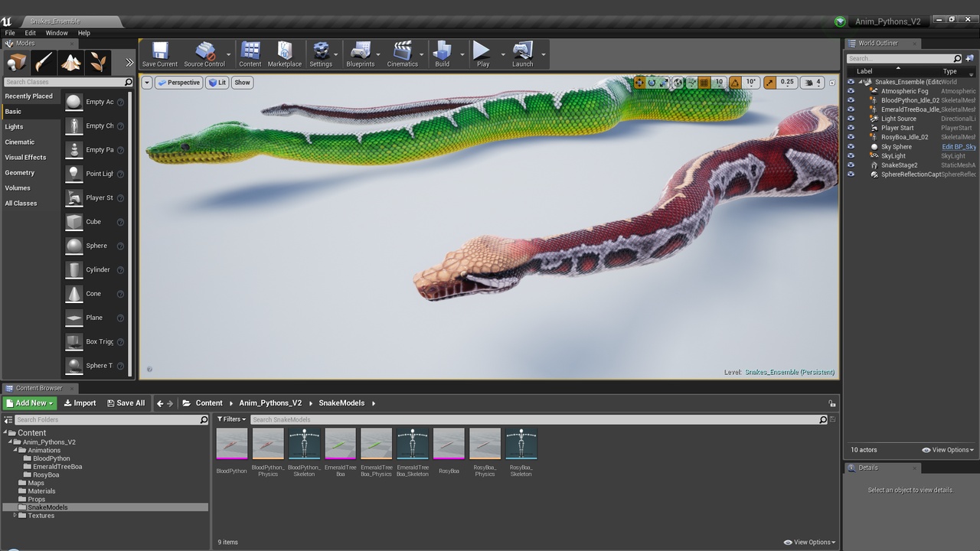Open Blueprints dropdown arrow
Screen dimensions: 980x551
point(377,54)
